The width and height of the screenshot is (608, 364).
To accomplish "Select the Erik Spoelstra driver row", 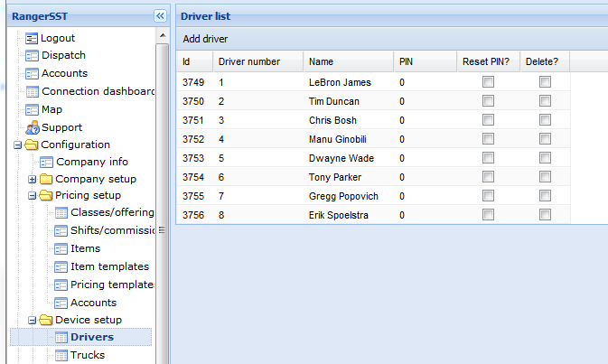I will [x=338, y=215].
